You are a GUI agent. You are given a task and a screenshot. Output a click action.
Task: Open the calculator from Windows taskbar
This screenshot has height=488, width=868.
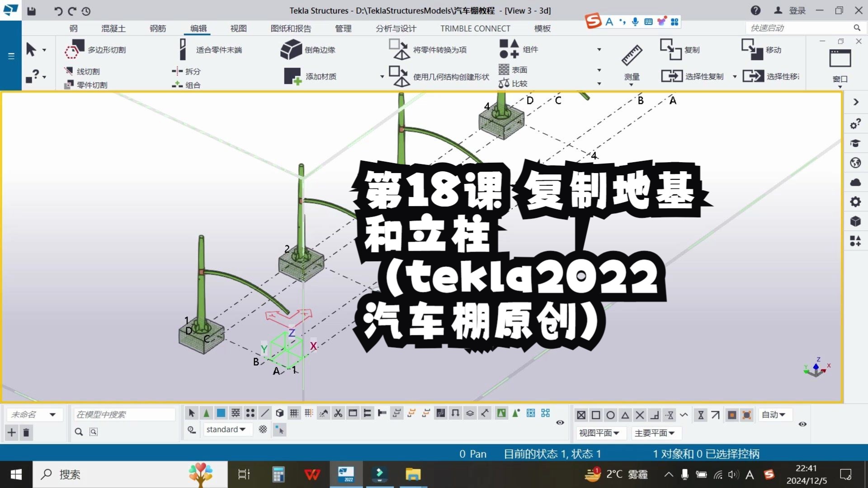(x=278, y=474)
